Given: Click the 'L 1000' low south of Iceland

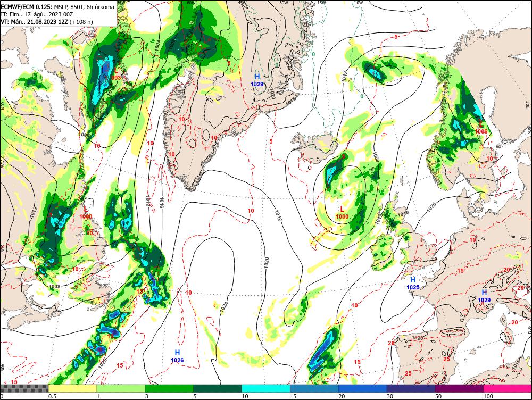Looking at the screenshot, I should pos(342,213).
